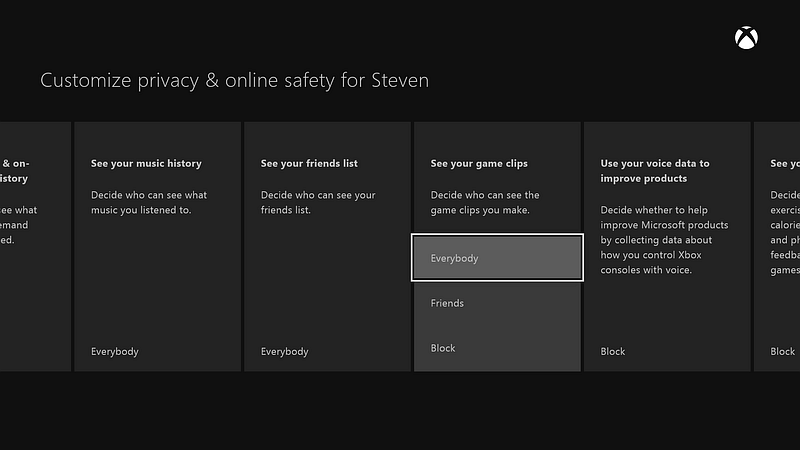Image resolution: width=800 pixels, height=450 pixels.
Task: Open partially visible on-demand history tile
Action: tap(35, 246)
